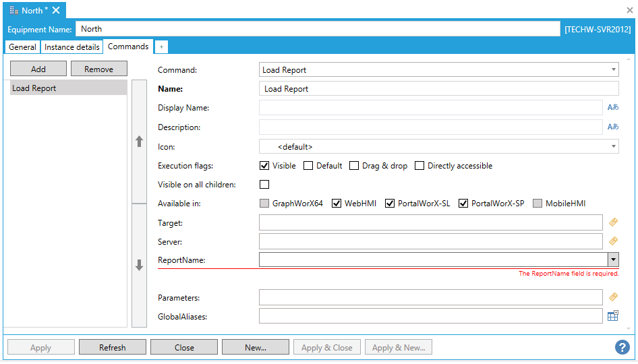Click the Remove button
Viewport: 638px width, 364px height.
tap(98, 69)
